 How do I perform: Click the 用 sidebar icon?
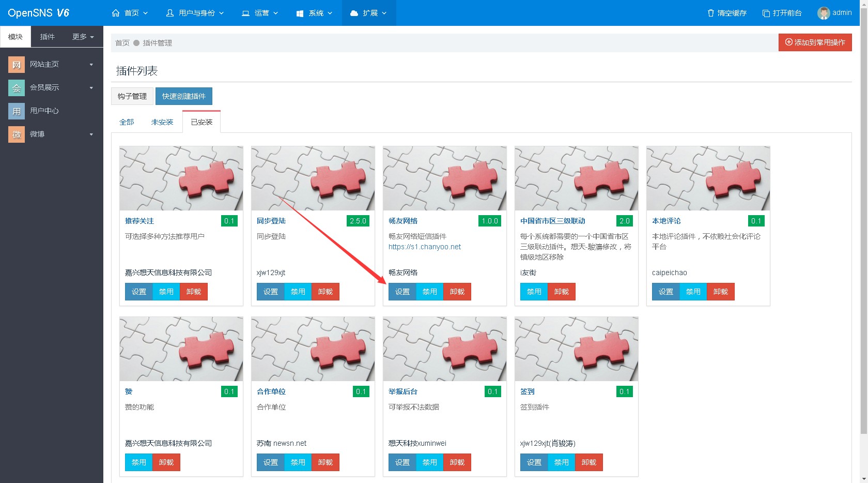17,111
